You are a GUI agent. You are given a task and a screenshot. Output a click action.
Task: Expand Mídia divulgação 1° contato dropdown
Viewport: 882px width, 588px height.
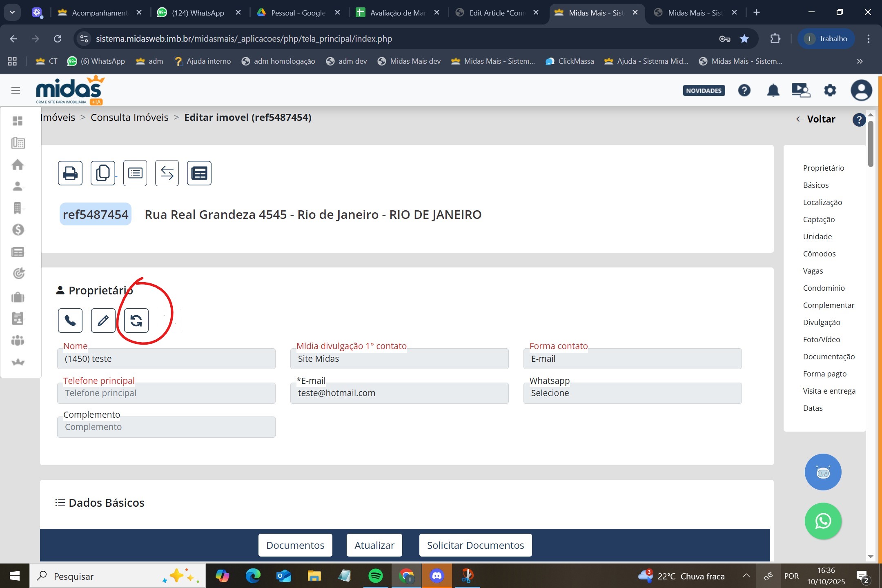tap(399, 359)
